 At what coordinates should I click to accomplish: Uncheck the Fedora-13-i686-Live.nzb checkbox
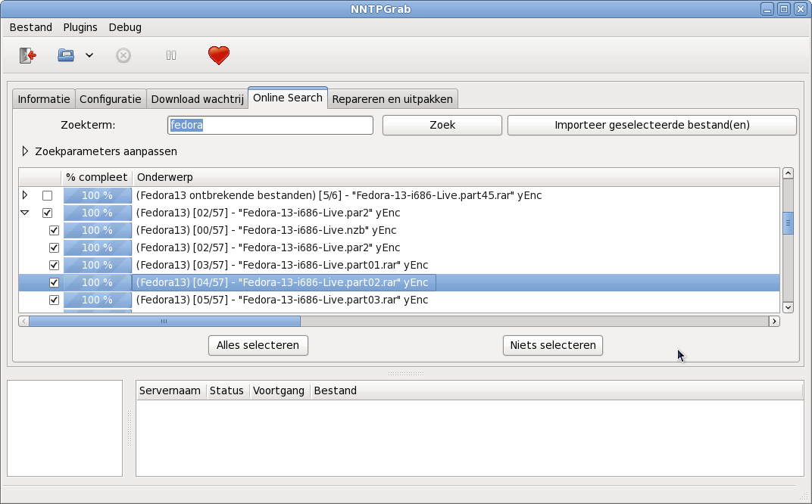(x=54, y=230)
